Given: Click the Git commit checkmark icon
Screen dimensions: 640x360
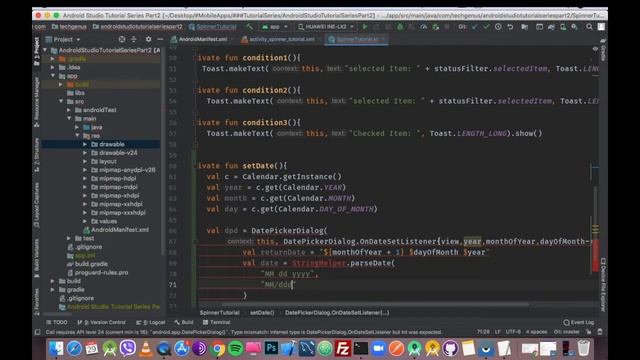Looking at the screenshot, I should pyautogui.click(x=486, y=27).
